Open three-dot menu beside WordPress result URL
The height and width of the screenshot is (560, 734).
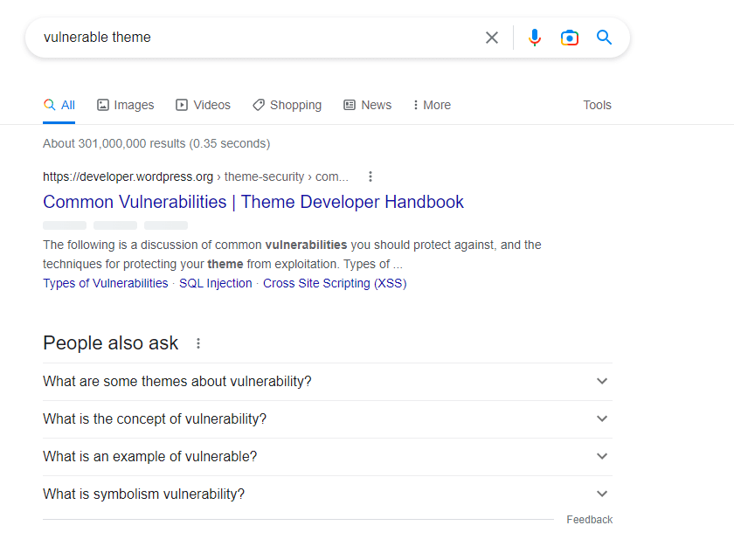370,176
